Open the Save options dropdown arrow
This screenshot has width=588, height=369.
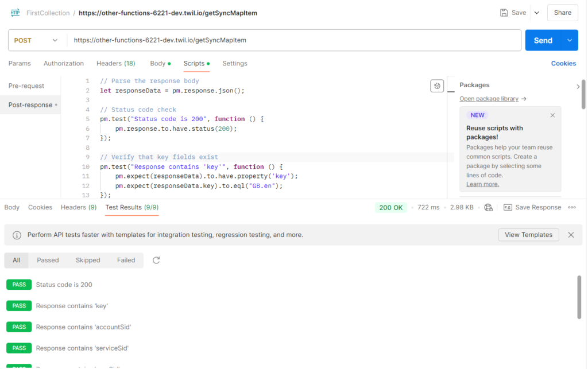[x=537, y=13]
